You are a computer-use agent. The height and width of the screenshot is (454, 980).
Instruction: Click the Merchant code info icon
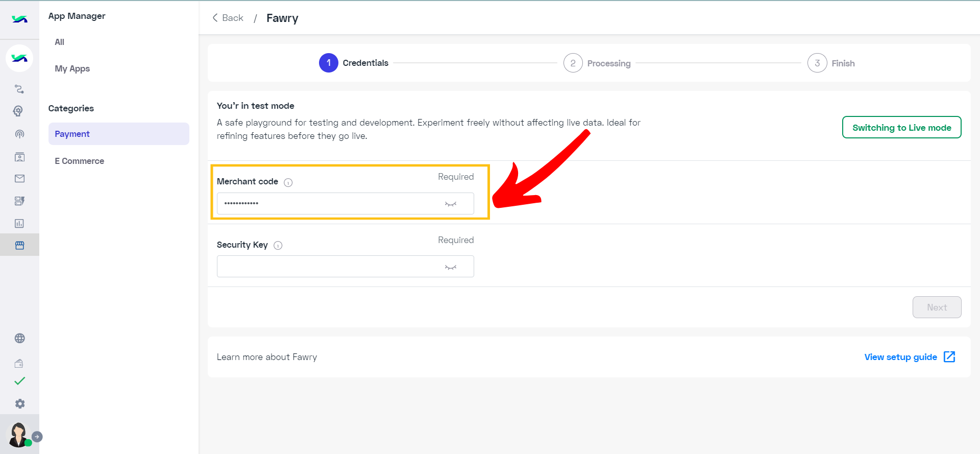point(288,182)
